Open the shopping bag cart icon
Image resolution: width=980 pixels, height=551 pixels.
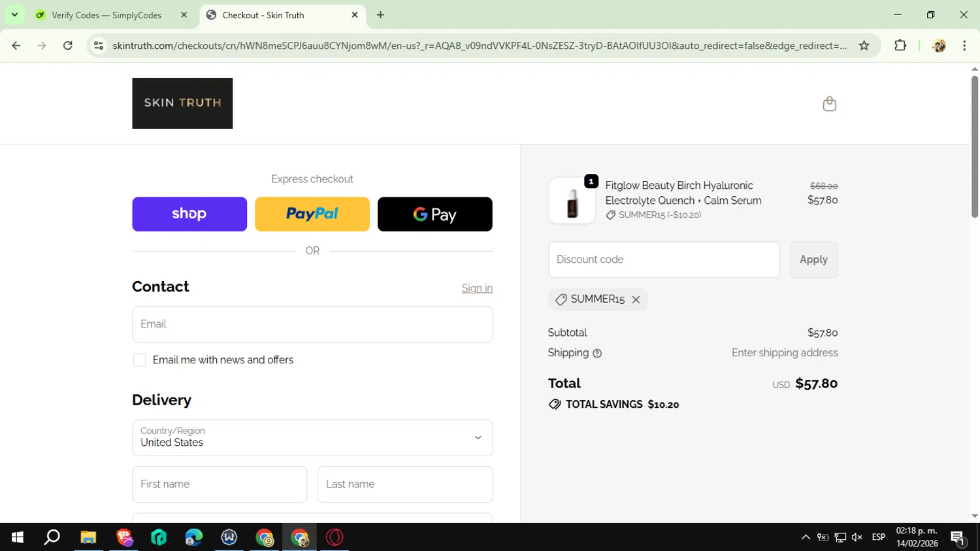pyautogui.click(x=829, y=104)
